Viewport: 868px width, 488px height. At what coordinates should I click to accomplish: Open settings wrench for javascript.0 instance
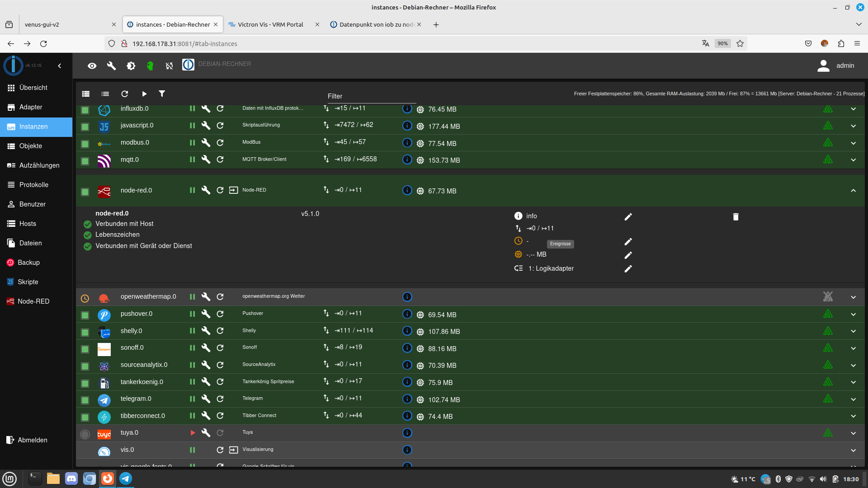[x=206, y=126]
